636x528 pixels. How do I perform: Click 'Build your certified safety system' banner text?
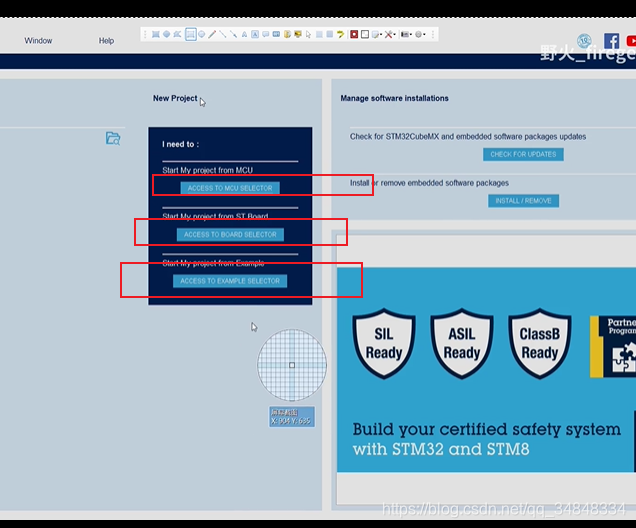[486, 429]
